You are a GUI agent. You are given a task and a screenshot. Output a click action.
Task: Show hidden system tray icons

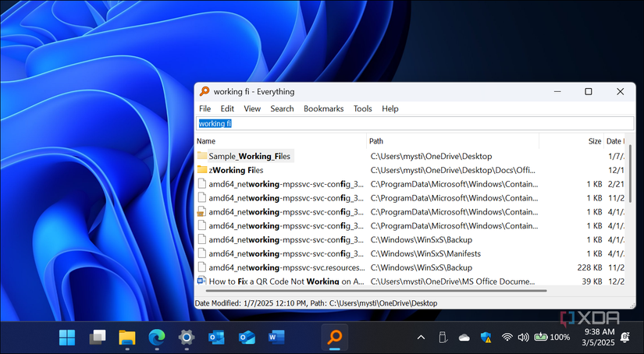(421, 338)
